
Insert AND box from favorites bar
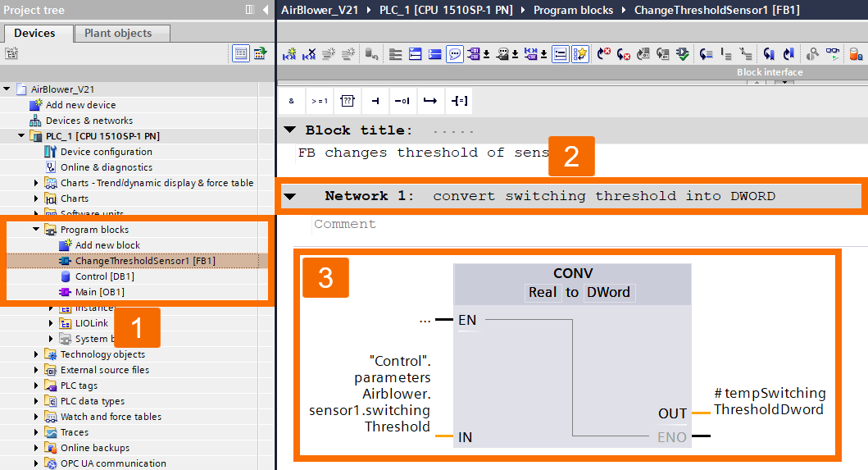292,101
